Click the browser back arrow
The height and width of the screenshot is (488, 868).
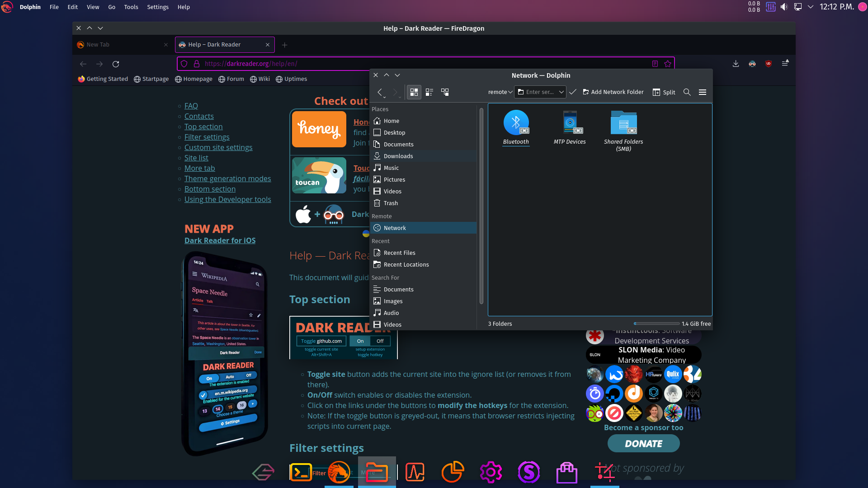83,64
